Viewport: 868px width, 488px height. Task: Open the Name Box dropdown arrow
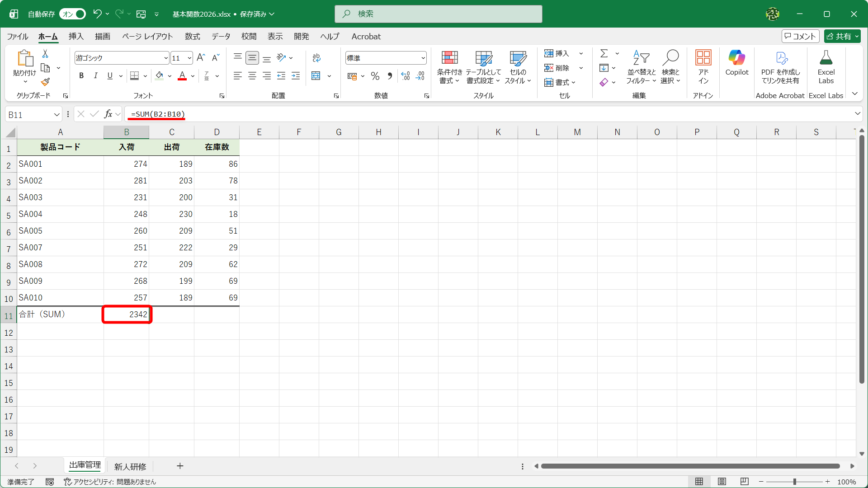pyautogui.click(x=57, y=115)
